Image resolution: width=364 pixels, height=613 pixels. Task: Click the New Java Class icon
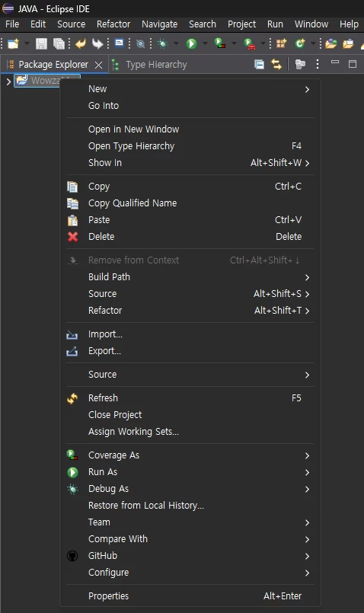pyautogui.click(x=300, y=43)
